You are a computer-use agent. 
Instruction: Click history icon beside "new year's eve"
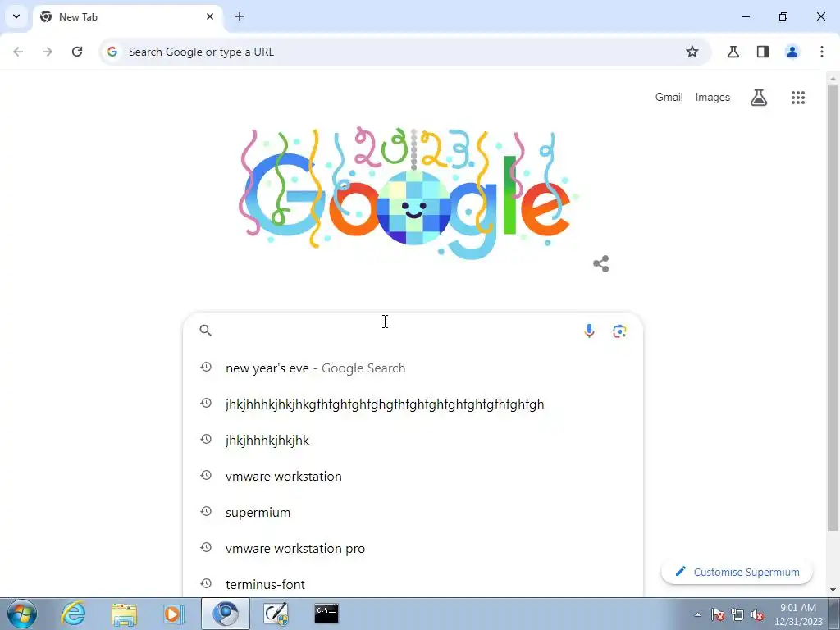click(x=206, y=367)
